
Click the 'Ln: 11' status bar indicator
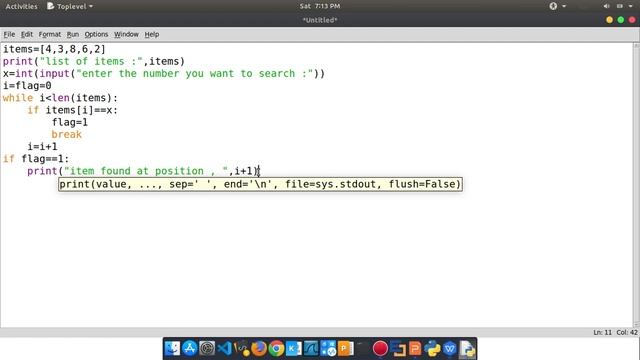coord(602,332)
